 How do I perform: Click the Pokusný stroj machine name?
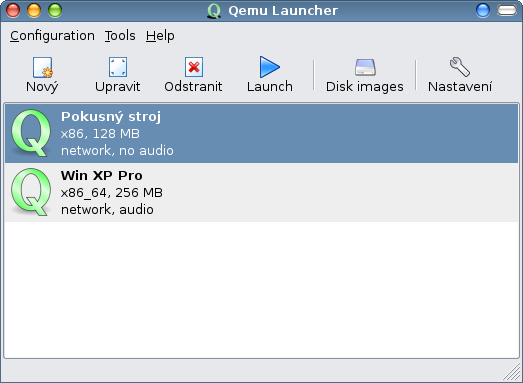(111, 117)
